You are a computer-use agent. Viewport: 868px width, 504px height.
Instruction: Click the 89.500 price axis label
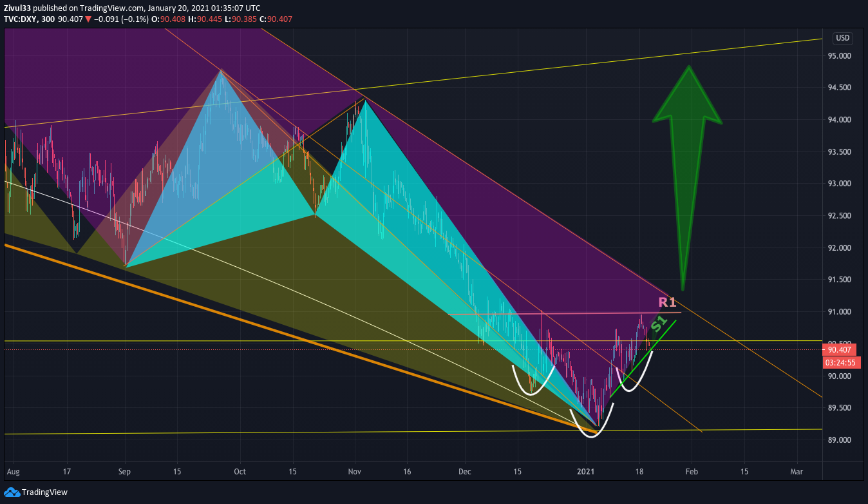(x=840, y=408)
